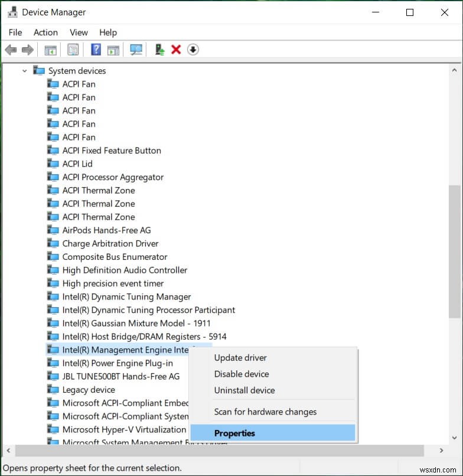Select Intel(R) Host Bridge/DRAM Registers - 5914
Screen dimensions: 463x476
144,337
